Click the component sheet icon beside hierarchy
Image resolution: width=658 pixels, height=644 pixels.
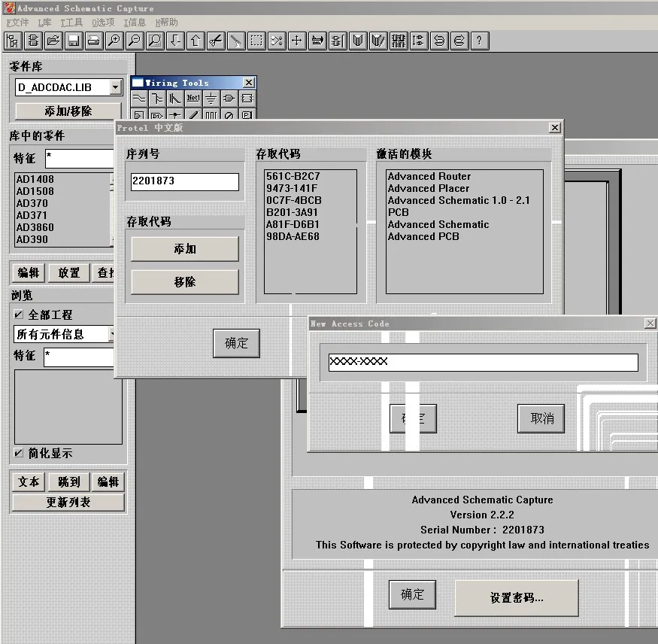[x=33, y=41]
